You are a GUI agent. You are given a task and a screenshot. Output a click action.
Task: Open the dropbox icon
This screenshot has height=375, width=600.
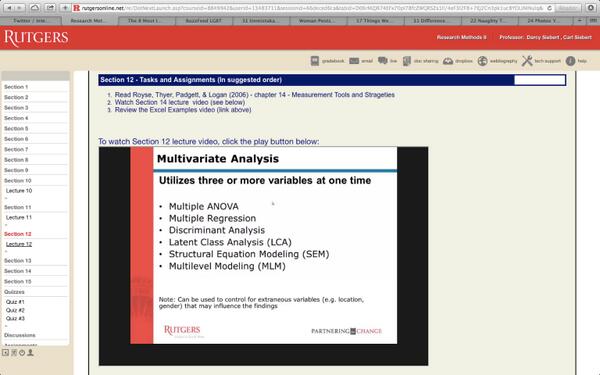448,61
